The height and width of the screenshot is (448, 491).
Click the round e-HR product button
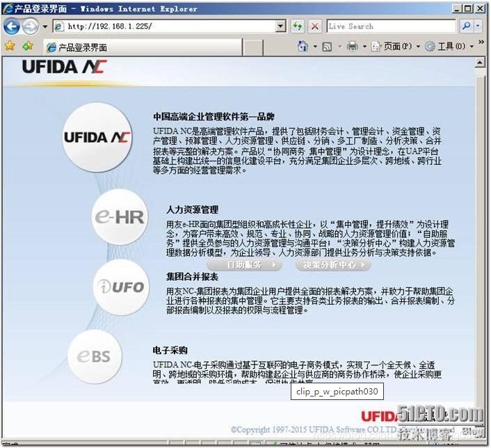click(x=120, y=216)
